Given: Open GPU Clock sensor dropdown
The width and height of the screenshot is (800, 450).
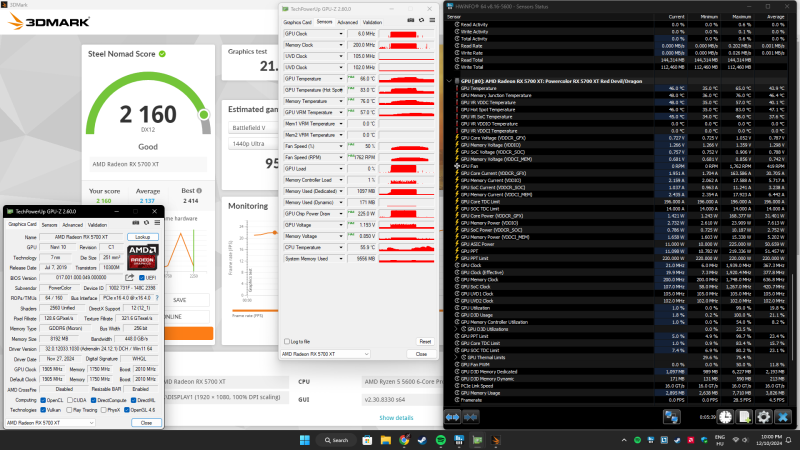Looking at the screenshot, I should (x=341, y=34).
